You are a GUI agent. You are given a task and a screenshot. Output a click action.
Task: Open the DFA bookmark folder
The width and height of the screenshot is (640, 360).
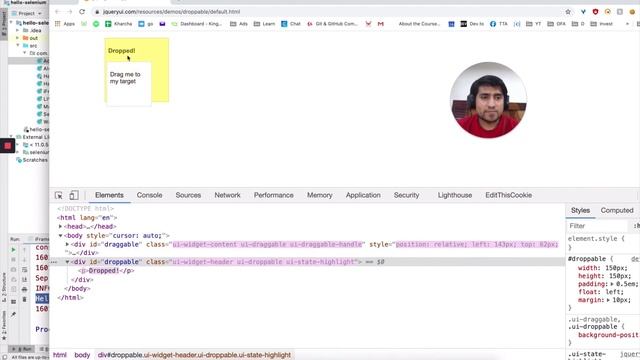(x=557, y=24)
